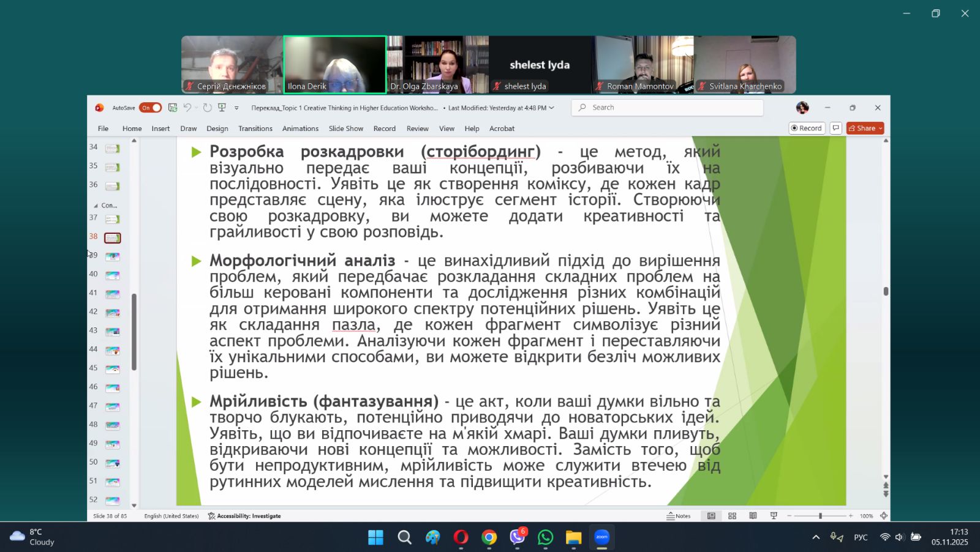Open Customize Quick Access Toolbar dropdown
Image resolution: width=980 pixels, height=552 pixels.
(236, 108)
